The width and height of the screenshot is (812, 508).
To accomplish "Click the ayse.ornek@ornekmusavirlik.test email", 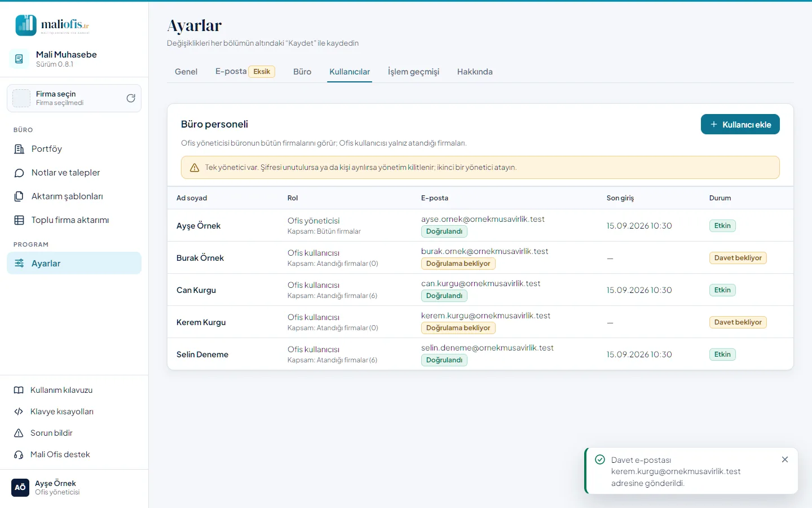I will coord(483,219).
